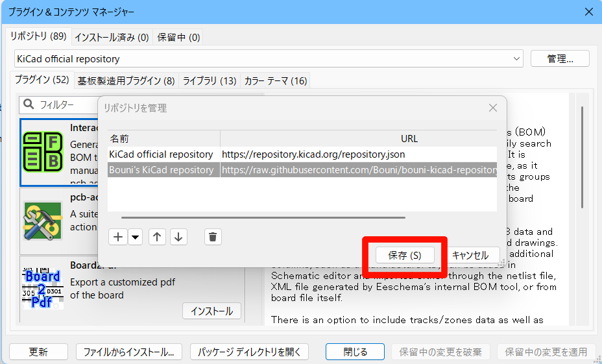
Task: Move selected repository up
Action: coord(157,237)
